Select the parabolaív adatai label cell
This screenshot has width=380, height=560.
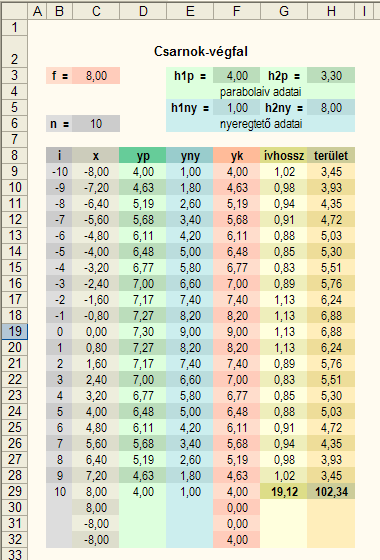(x=260, y=92)
